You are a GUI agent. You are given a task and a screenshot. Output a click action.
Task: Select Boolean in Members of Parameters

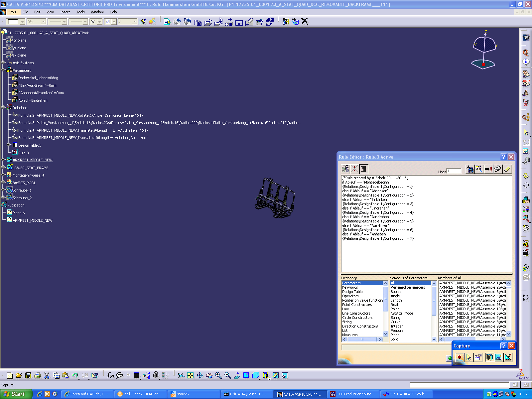tap(397, 292)
